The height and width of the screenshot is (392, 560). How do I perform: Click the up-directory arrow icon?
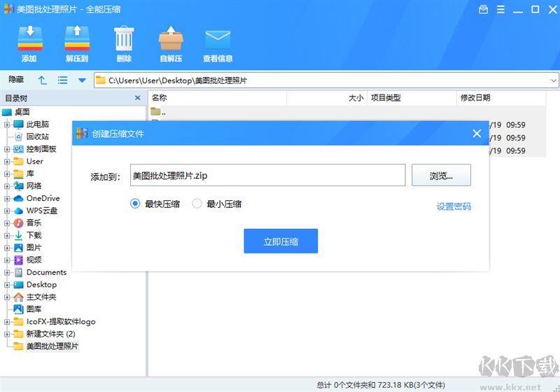click(43, 80)
